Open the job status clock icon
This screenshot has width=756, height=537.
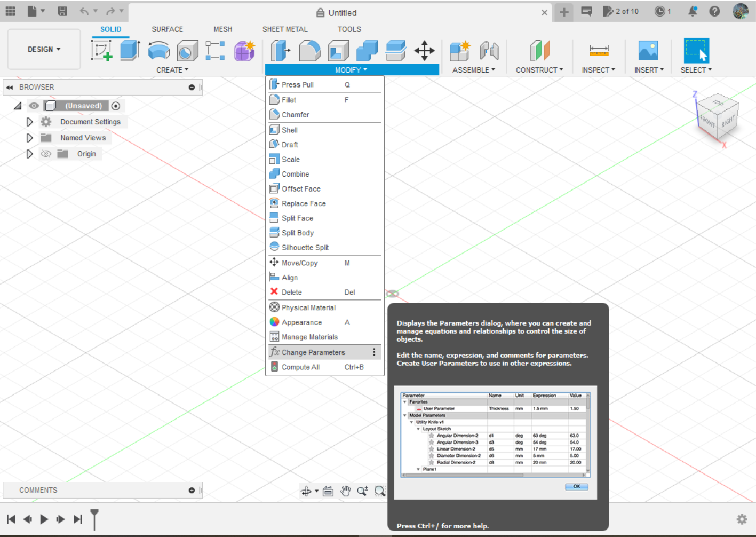pyautogui.click(x=660, y=11)
